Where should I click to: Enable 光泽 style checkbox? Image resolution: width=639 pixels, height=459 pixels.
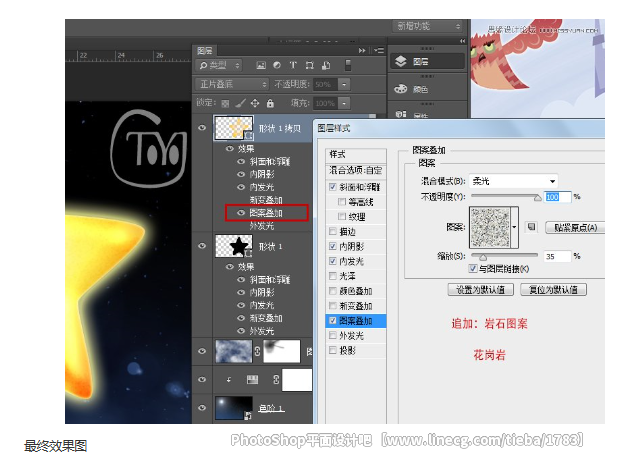point(333,276)
